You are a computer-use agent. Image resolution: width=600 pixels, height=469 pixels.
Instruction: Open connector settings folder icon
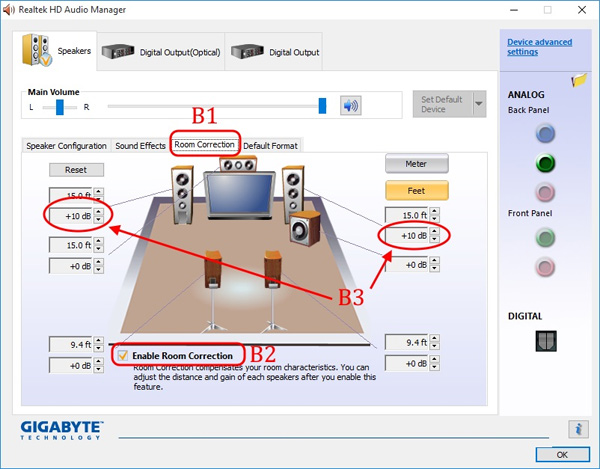[x=579, y=80]
